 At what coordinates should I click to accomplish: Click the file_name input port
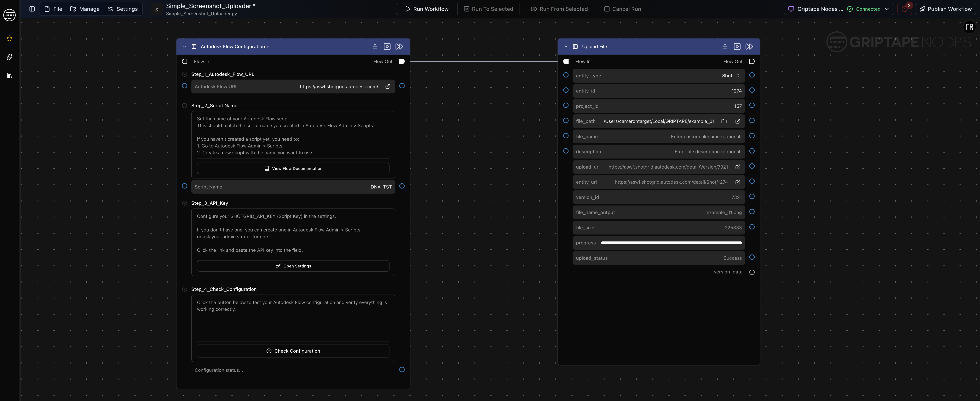(x=566, y=136)
